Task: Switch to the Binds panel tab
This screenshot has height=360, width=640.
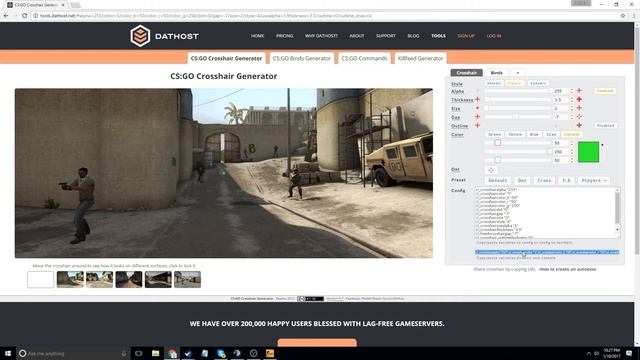Action: coord(497,73)
